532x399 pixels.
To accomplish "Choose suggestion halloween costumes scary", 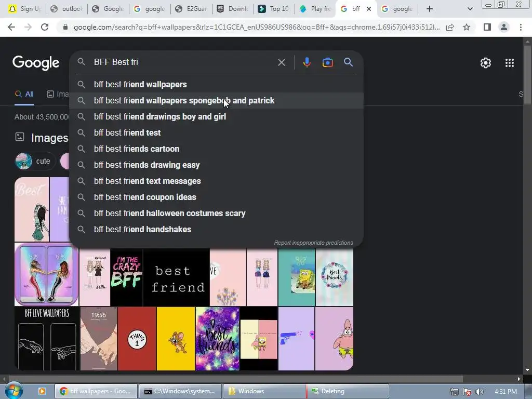I will click(x=216, y=214).
